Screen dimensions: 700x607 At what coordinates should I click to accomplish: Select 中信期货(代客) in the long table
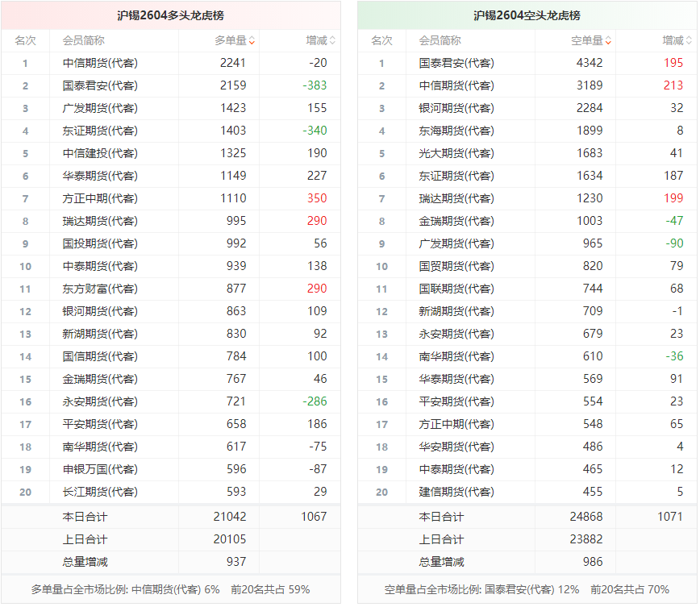(x=100, y=63)
